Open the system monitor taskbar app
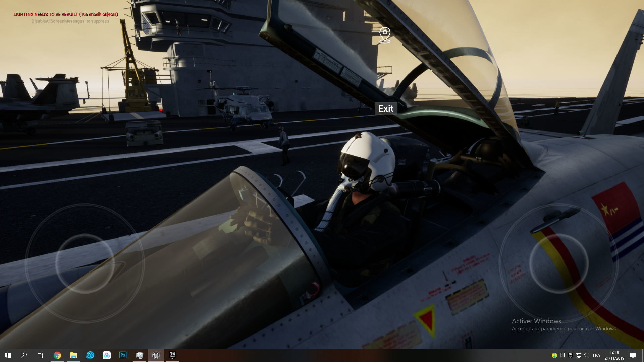This screenshot has height=362, width=644. point(140,355)
